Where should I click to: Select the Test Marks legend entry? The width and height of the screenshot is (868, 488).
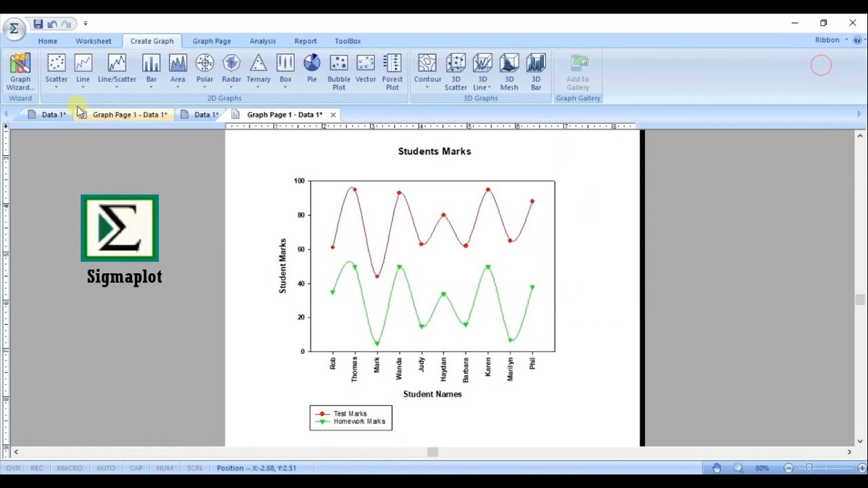342,413
